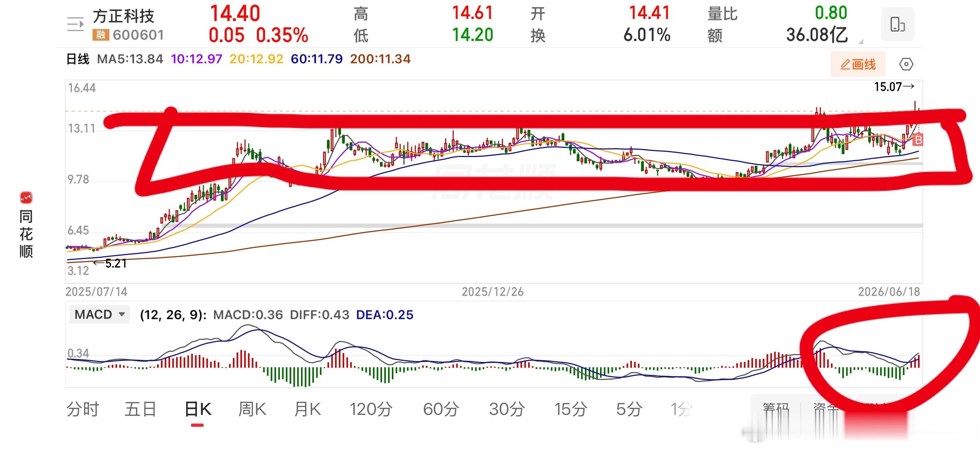Switch to the 120分 chart tab
980x452 pixels.
pos(371,409)
